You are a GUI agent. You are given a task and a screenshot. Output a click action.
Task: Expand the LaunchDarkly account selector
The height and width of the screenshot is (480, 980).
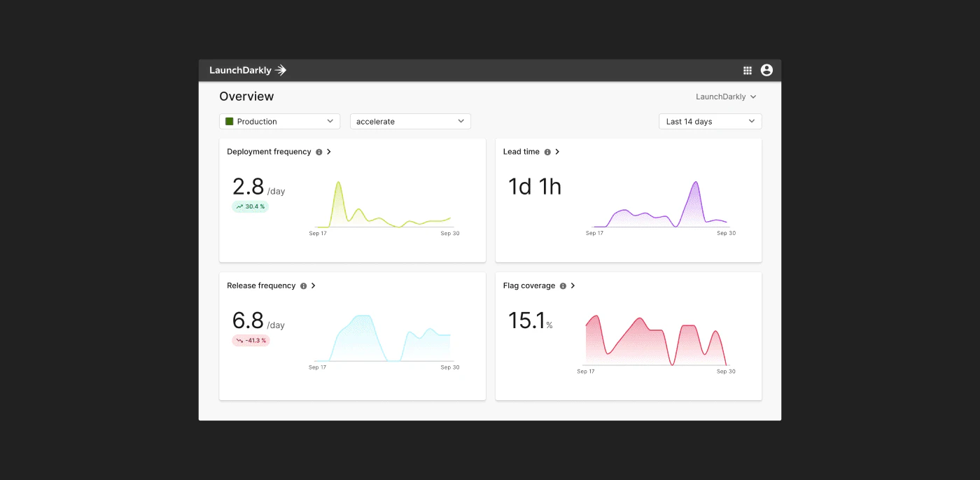(726, 97)
